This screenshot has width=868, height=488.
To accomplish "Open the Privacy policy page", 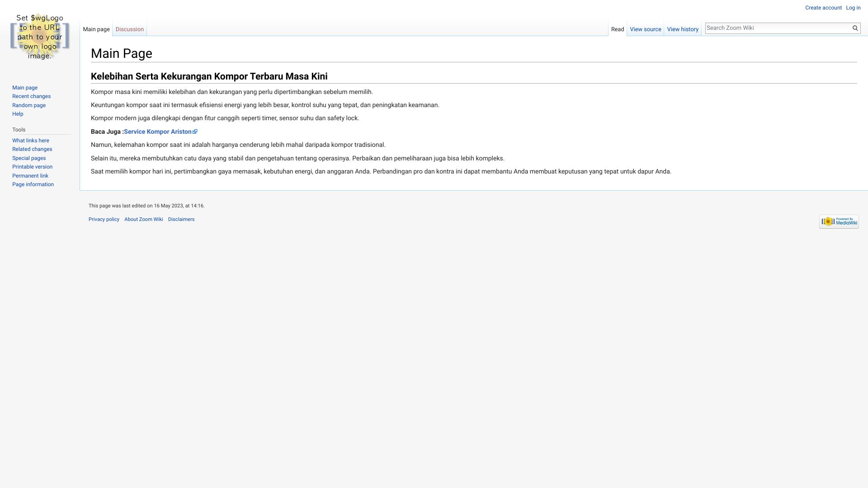I will [x=104, y=219].
